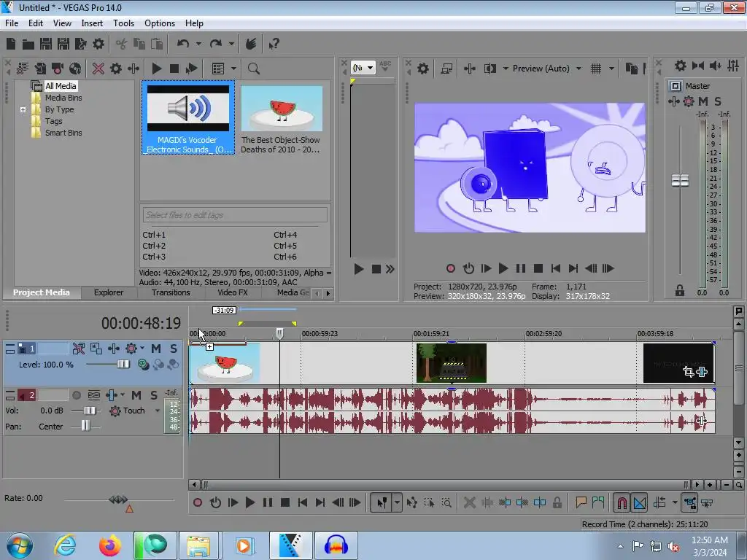Toggle the master fader lock icon
747x560 pixels.
[x=680, y=290]
